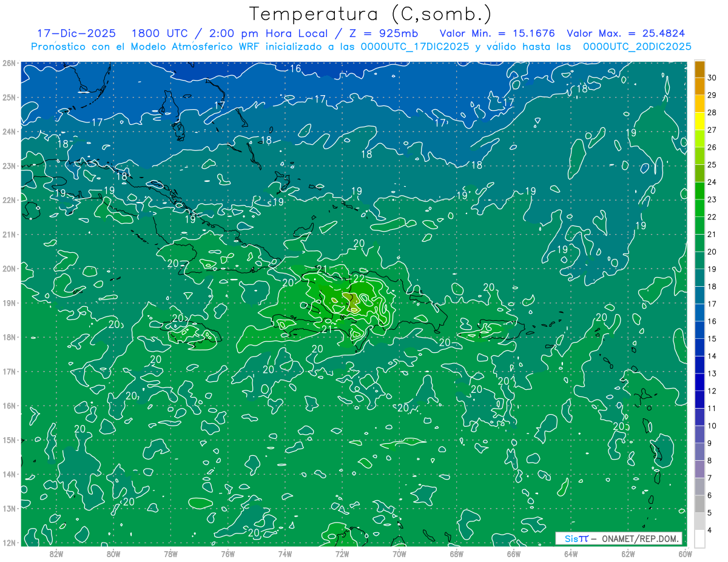Click the title "Temperatura (C,somb.)"
Image resolution: width=728 pixels, height=562 pixels.
point(371,14)
